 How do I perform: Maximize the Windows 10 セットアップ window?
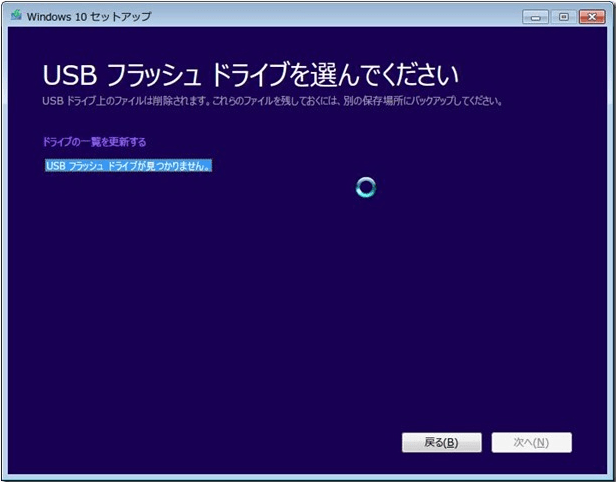pos(563,17)
